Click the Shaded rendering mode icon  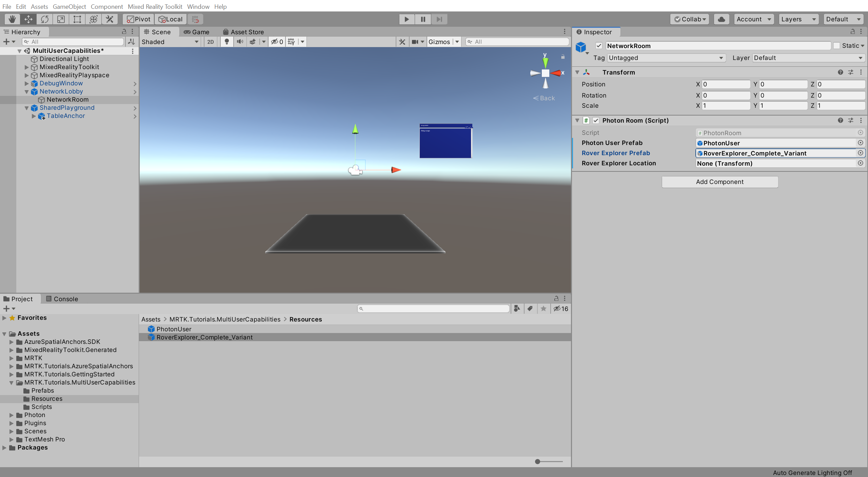pos(170,41)
